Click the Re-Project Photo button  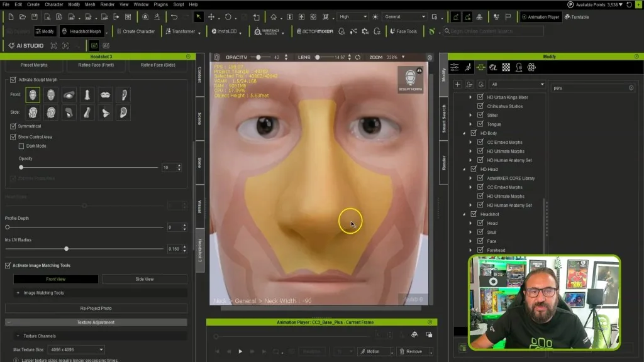(x=96, y=308)
